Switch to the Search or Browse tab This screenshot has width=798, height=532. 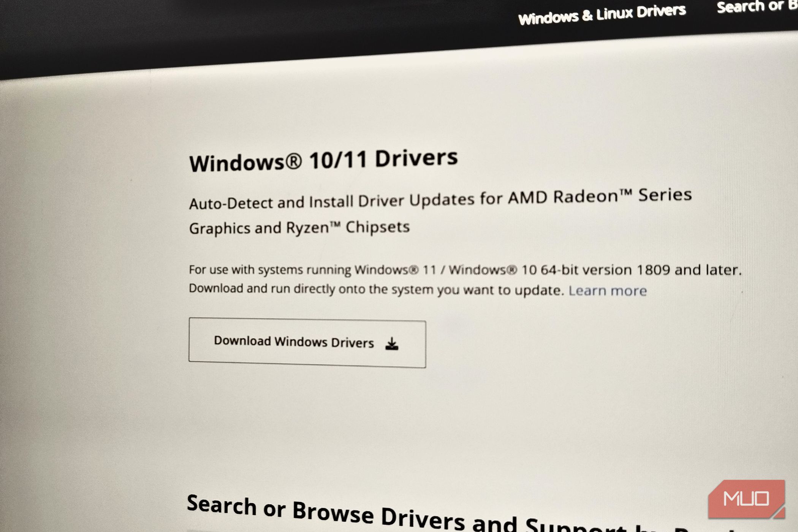pyautogui.click(x=757, y=6)
